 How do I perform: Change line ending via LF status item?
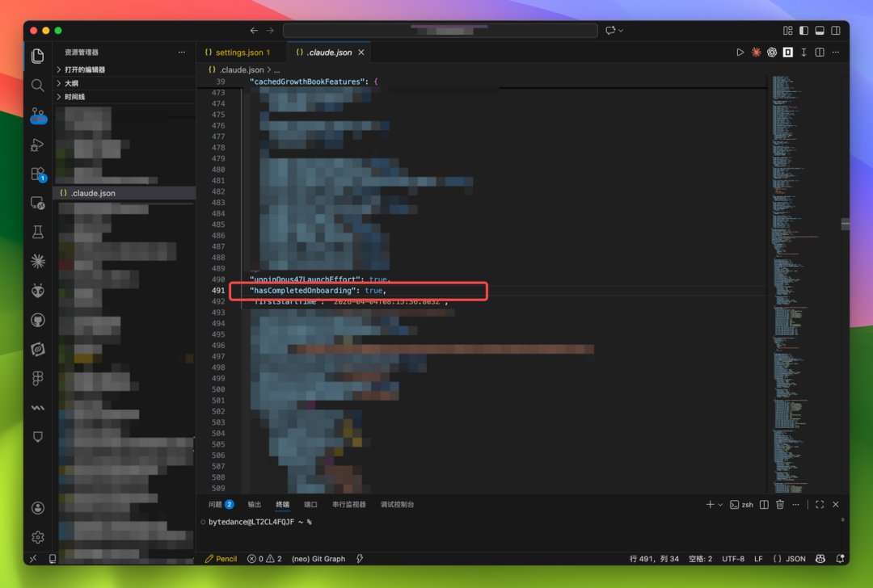click(x=758, y=558)
